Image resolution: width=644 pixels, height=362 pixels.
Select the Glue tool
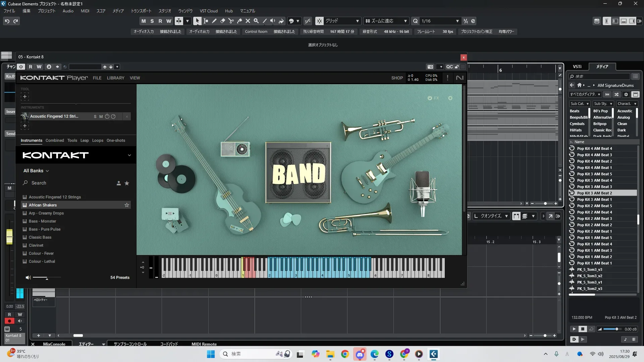tap(239, 21)
